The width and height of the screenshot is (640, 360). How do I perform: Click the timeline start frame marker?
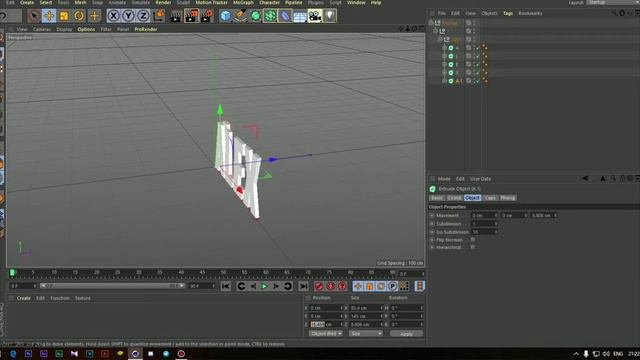12,272
